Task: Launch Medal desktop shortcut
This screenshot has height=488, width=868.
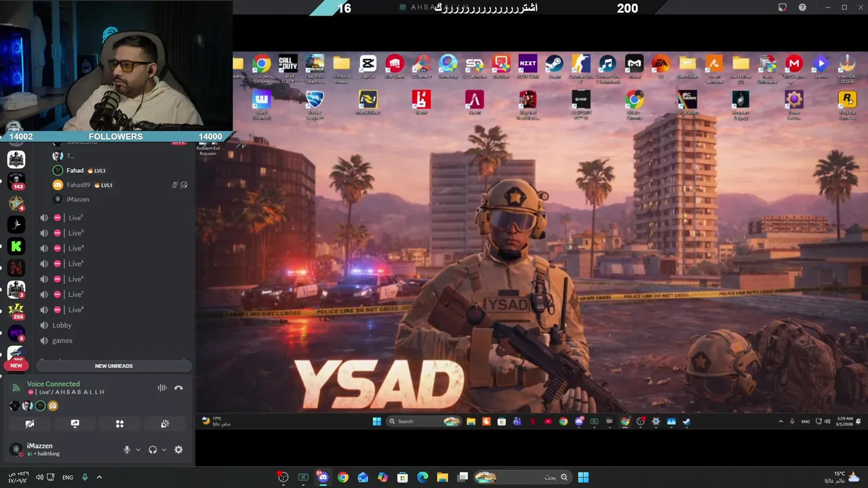Action: (634, 66)
